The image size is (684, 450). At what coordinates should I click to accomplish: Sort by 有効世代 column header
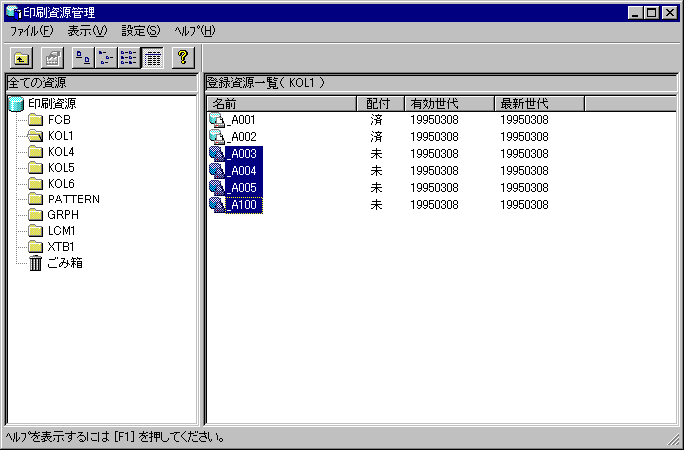(x=449, y=104)
